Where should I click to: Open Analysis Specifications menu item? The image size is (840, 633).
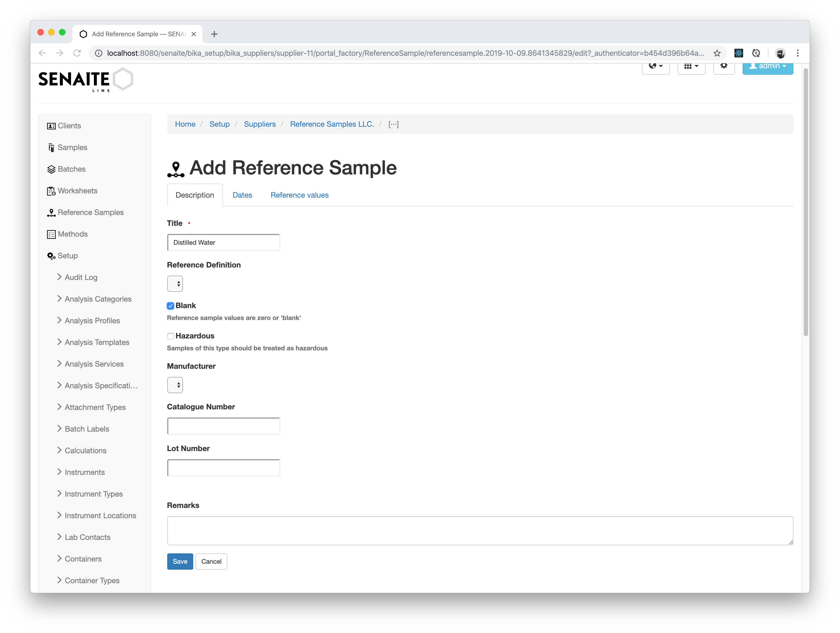101,386
